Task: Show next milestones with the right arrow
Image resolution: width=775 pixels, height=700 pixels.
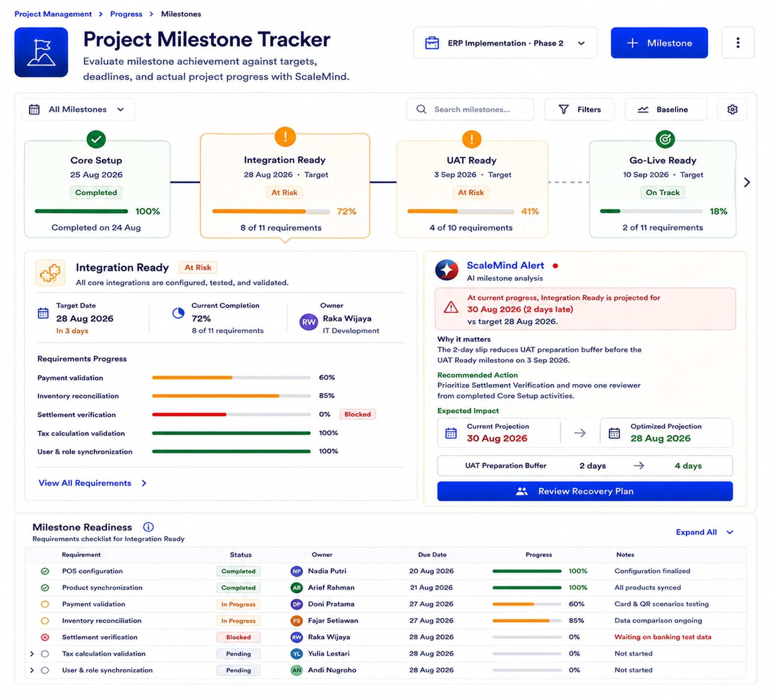Action: pyautogui.click(x=747, y=182)
